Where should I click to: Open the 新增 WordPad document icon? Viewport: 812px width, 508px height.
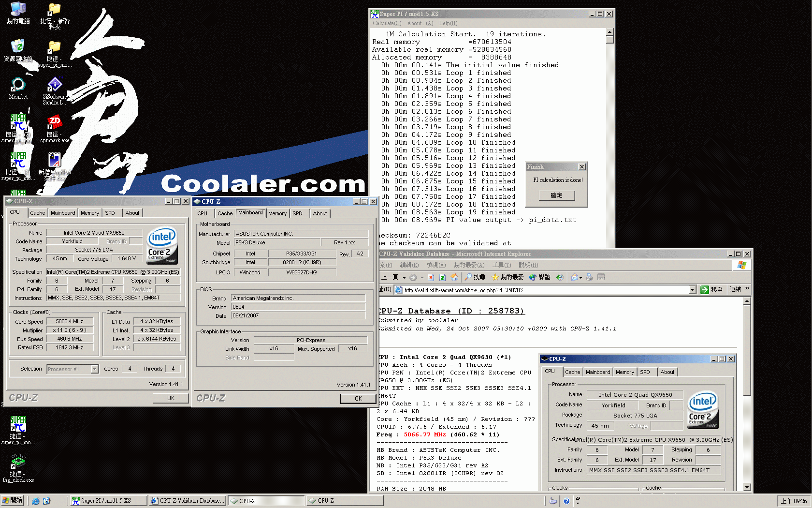point(55,166)
